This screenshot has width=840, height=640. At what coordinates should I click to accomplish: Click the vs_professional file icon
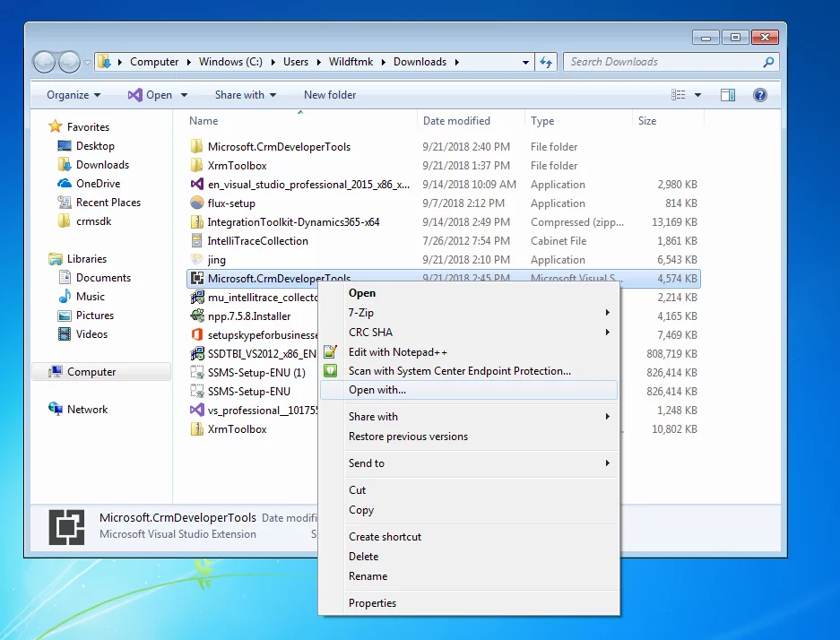pyautogui.click(x=197, y=411)
